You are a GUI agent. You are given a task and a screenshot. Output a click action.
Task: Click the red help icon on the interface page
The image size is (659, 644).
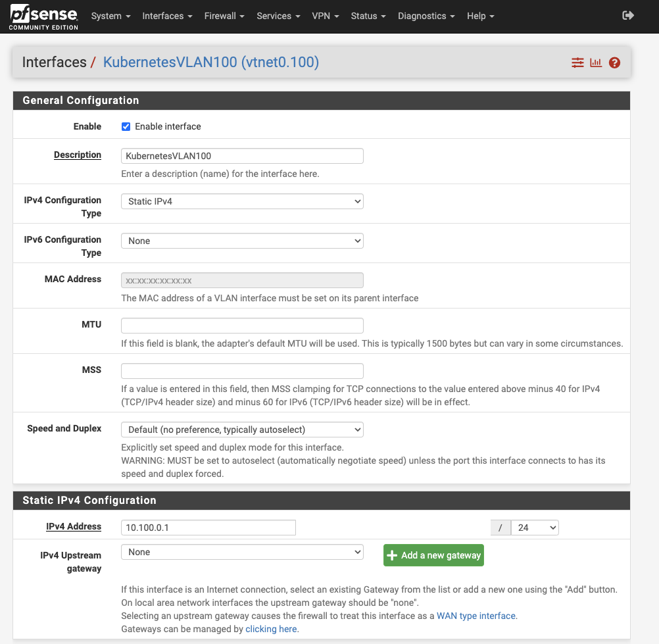tap(614, 62)
